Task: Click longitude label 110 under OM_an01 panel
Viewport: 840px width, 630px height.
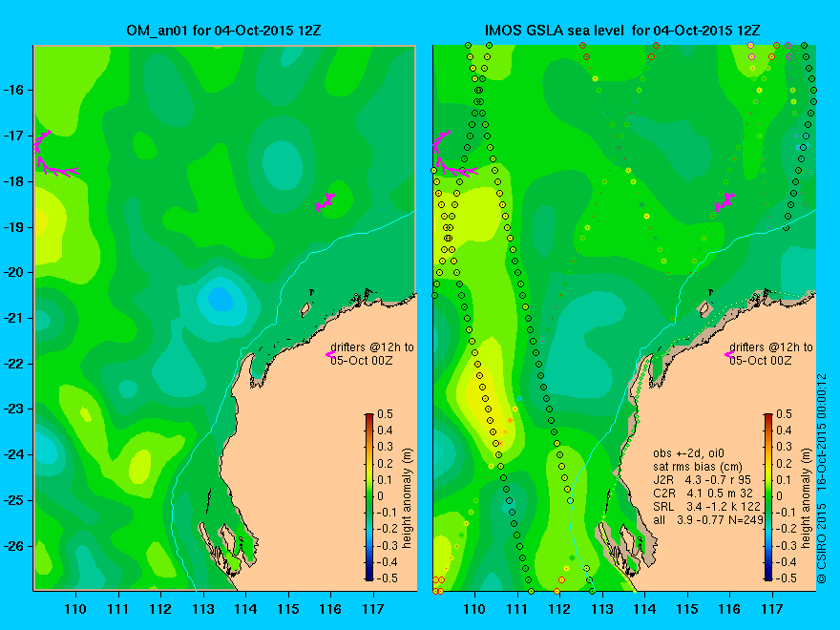Action: click(x=75, y=609)
